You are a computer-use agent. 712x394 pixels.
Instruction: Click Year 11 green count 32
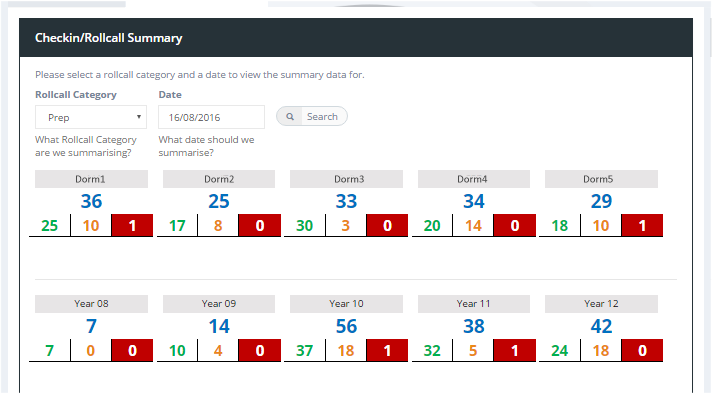(432, 350)
